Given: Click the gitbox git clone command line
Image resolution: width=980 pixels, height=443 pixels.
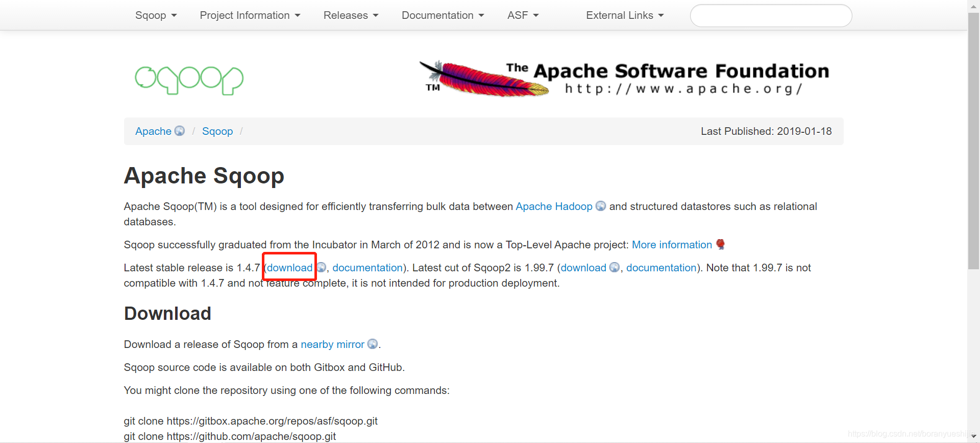Looking at the screenshot, I should coord(251,421).
